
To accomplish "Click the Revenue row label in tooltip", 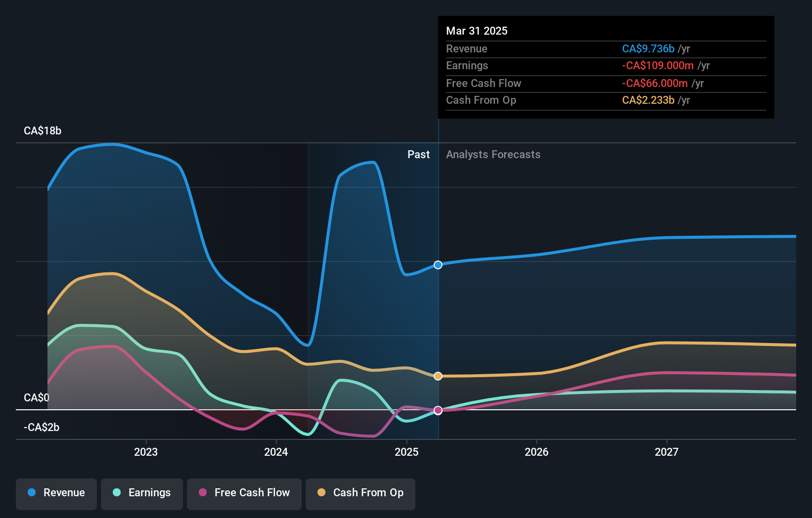I will [467, 48].
